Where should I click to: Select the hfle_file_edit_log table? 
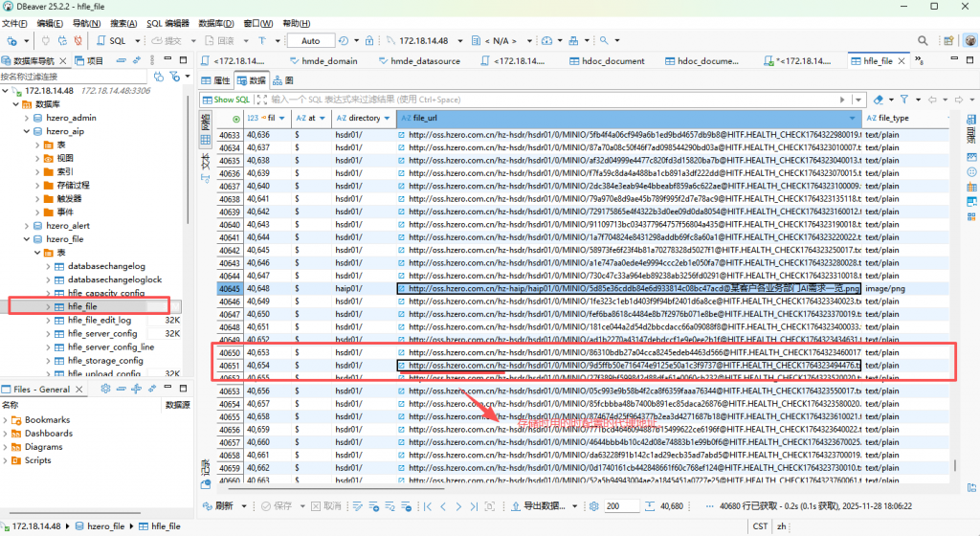(x=99, y=320)
